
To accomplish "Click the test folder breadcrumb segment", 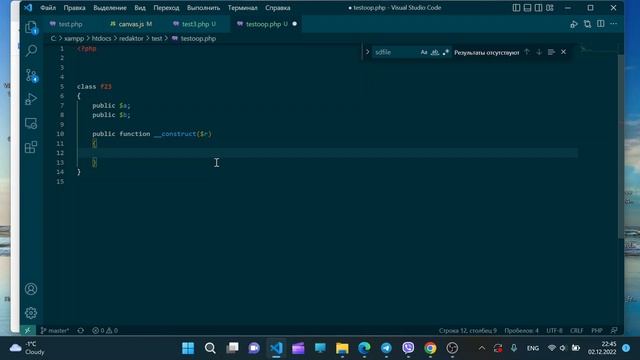I will tap(157, 38).
